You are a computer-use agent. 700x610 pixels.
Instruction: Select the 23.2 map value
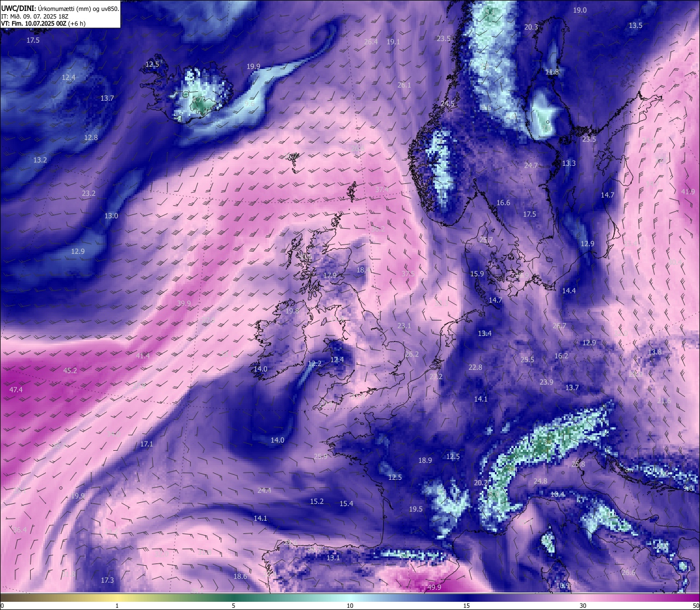(89, 193)
